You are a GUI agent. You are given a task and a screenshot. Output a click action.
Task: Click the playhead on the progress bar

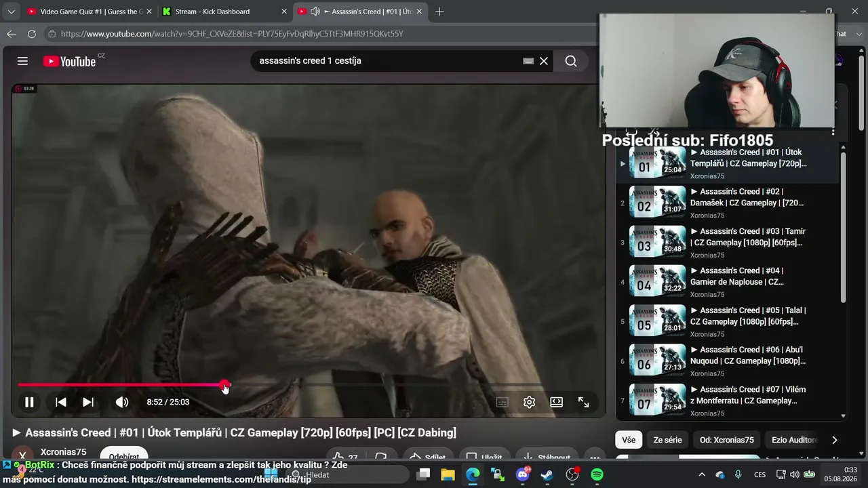225,385
